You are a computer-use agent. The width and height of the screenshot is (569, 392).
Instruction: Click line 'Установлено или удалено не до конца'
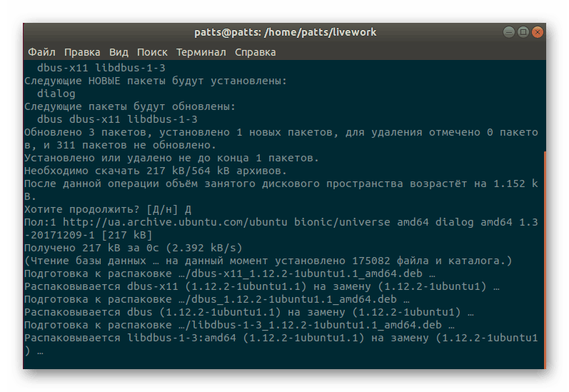171,158
